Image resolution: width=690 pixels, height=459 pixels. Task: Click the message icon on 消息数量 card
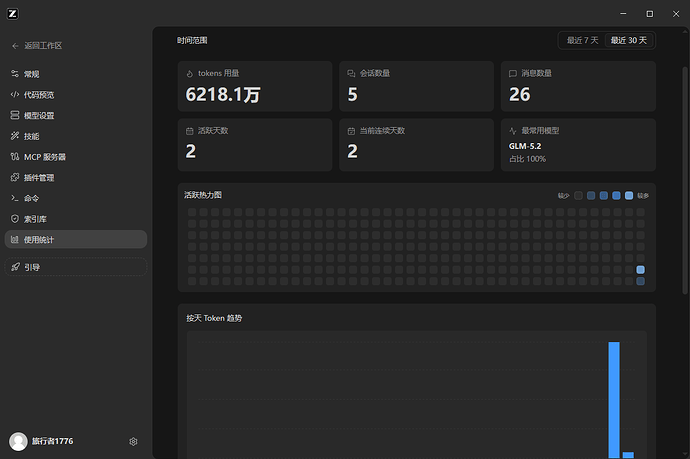[x=513, y=73]
